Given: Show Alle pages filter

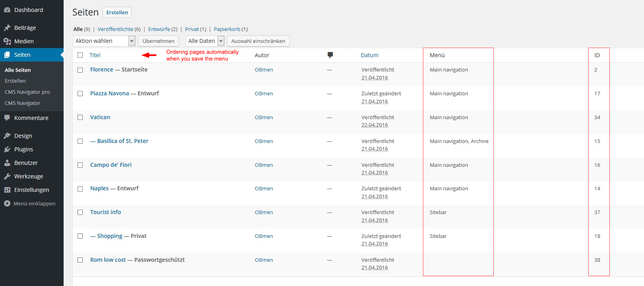Looking at the screenshot, I should [78, 29].
